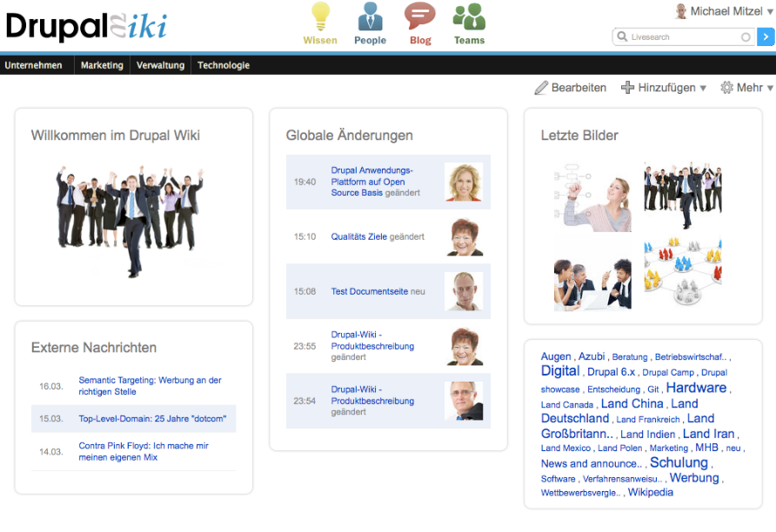The height and width of the screenshot is (532, 776).
Task: Select the Land China tag
Action: click(x=632, y=404)
